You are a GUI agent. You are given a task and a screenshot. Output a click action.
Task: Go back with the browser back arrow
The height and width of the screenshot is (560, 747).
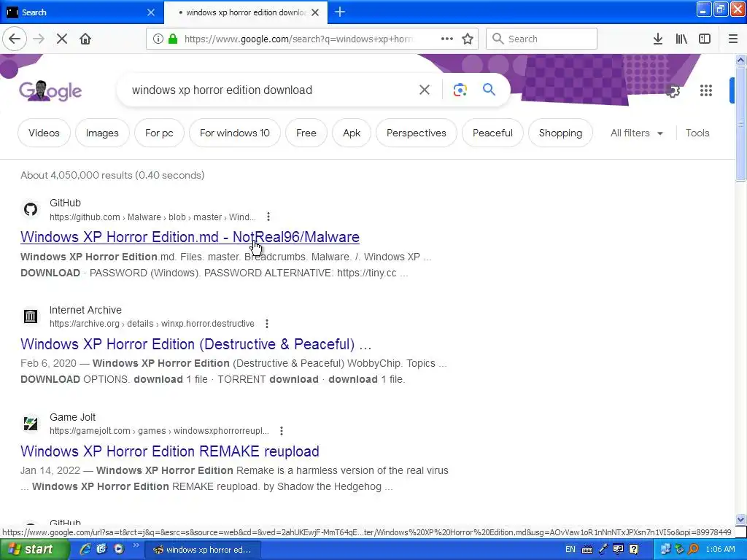(x=15, y=39)
